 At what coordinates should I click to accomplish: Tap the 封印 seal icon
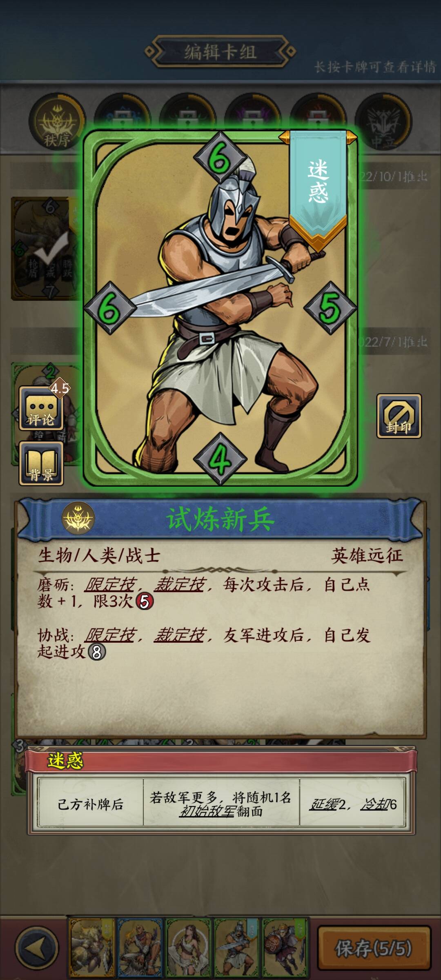pyautogui.click(x=399, y=416)
